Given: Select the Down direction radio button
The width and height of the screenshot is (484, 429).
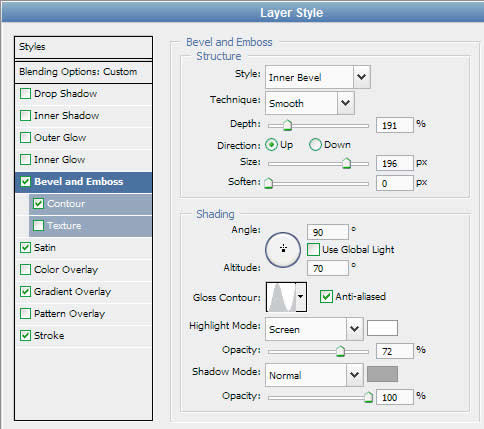Looking at the screenshot, I should point(315,145).
